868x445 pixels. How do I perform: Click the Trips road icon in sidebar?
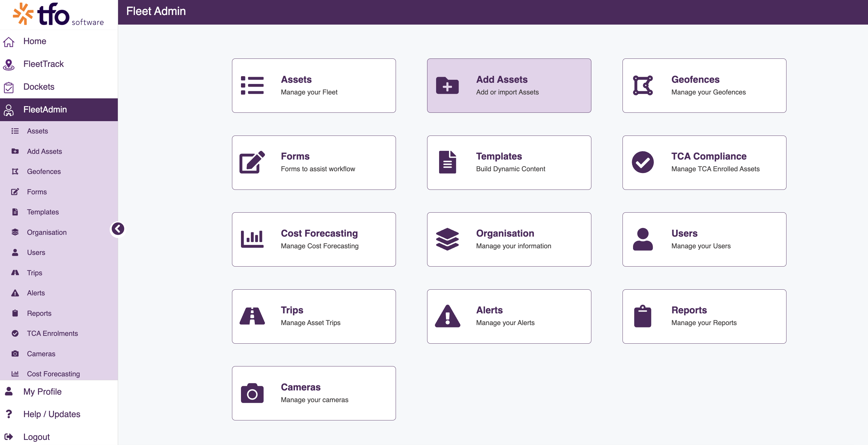[x=15, y=272]
